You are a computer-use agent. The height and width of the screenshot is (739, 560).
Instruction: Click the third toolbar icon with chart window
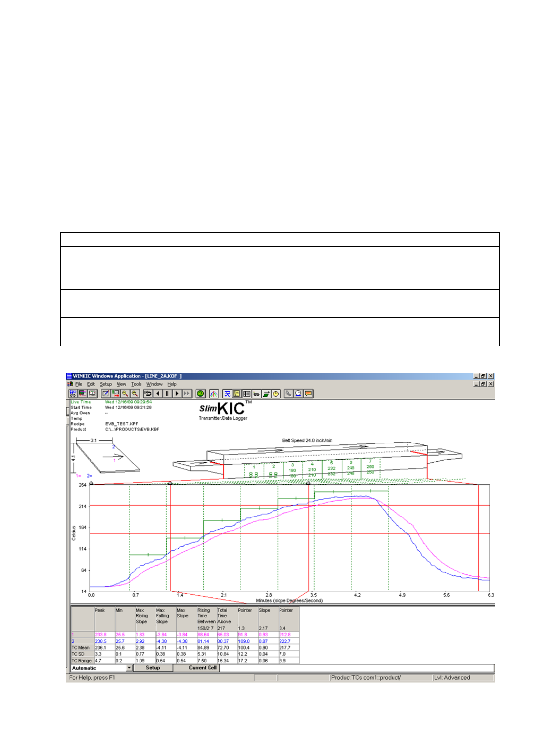(x=92, y=394)
